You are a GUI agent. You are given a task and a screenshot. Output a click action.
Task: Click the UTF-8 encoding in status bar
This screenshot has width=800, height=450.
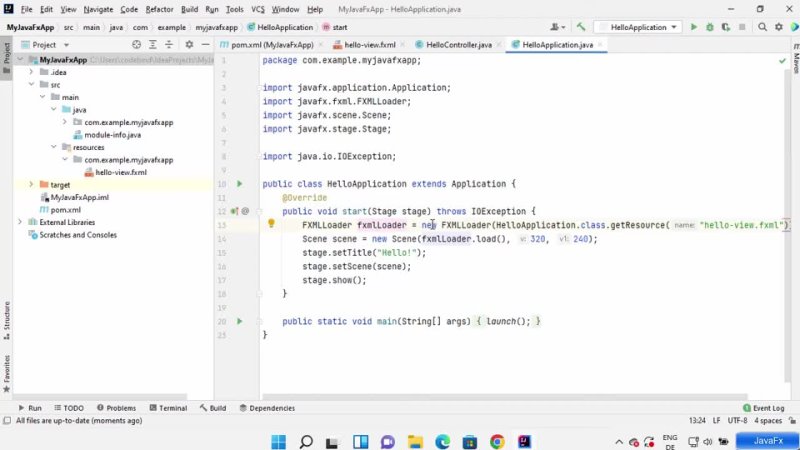737,421
